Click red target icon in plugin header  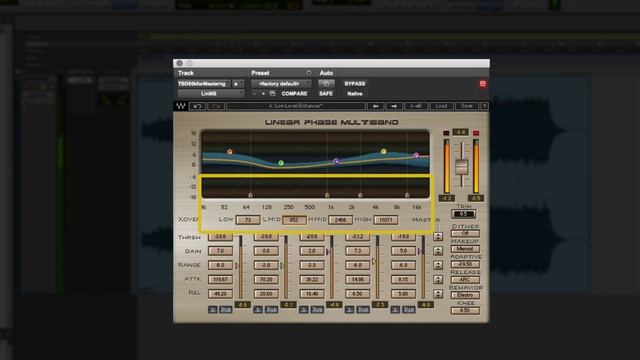pos(483,84)
